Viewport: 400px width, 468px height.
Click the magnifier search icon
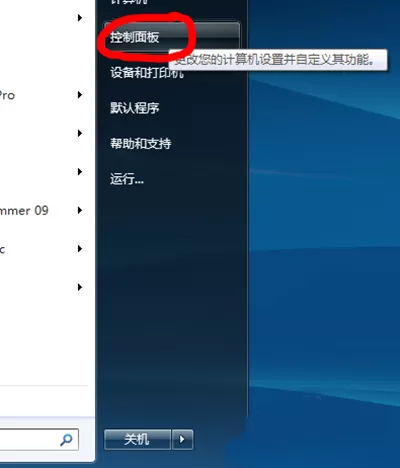(66, 440)
